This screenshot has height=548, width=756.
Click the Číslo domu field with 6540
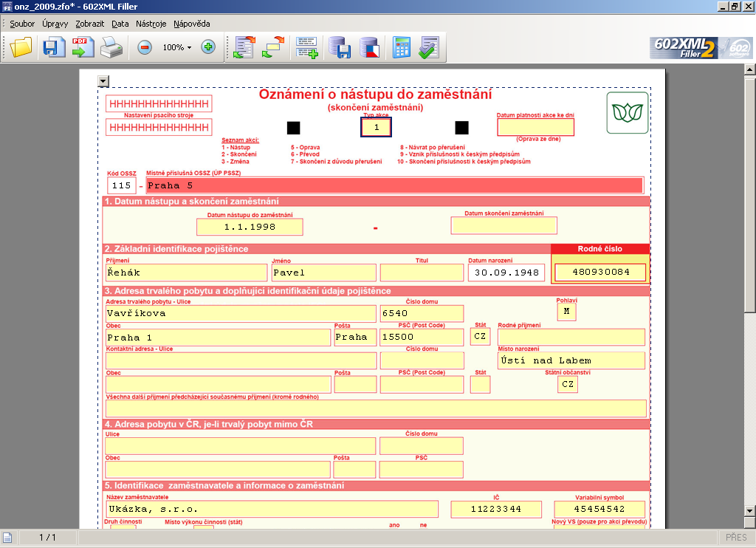click(422, 313)
